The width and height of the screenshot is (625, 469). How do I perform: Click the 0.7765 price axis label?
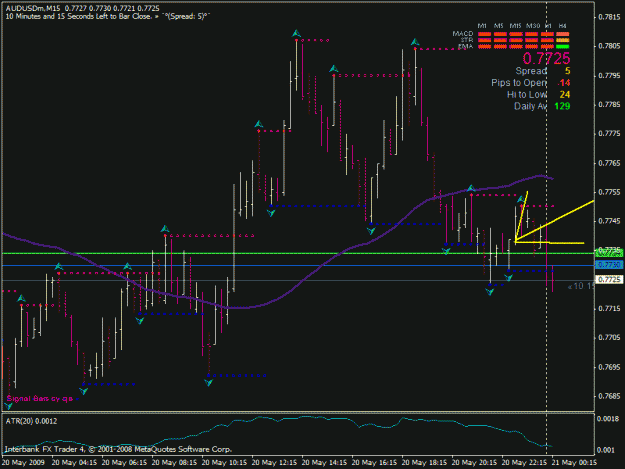pyautogui.click(x=609, y=163)
